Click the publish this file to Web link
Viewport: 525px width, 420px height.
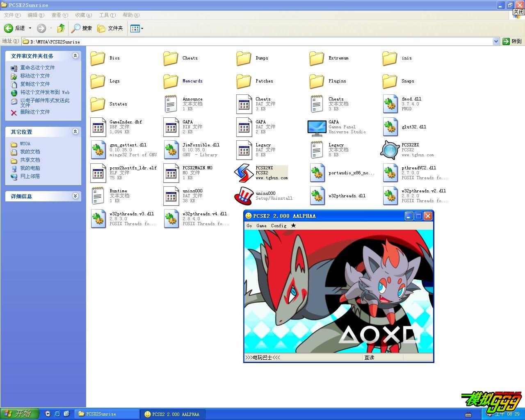[x=45, y=92]
